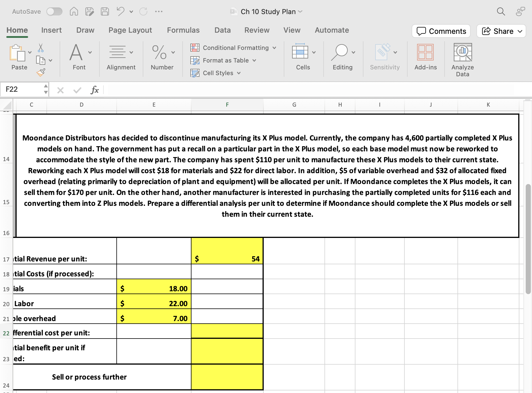Screen dimensions: 532x393
Task: Open the View tab
Action: [x=292, y=30]
